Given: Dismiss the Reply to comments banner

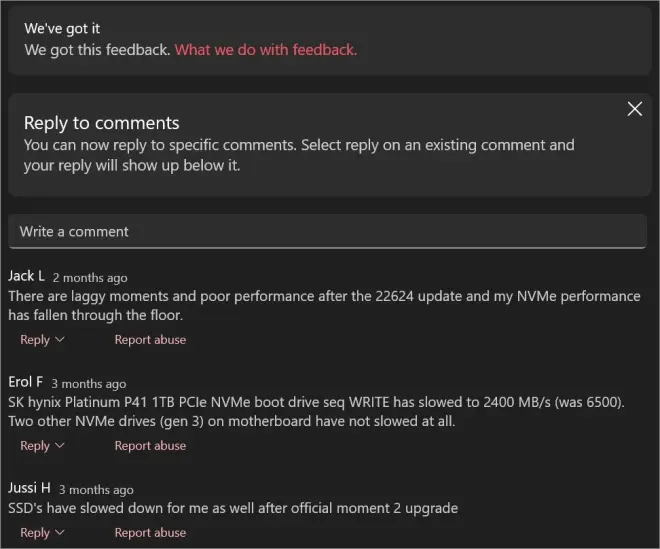Looking at the screenshot, I should coord(634,109).
